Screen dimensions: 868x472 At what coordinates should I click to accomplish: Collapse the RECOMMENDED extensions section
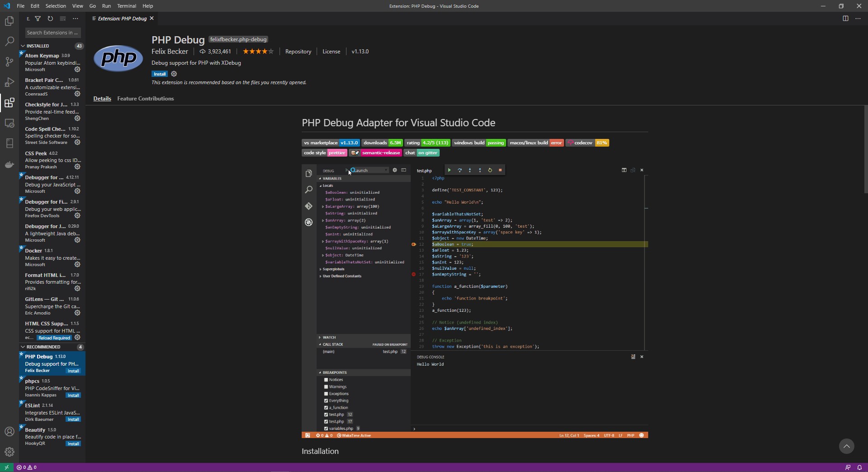pyautogui.click(x=23, y=347)
